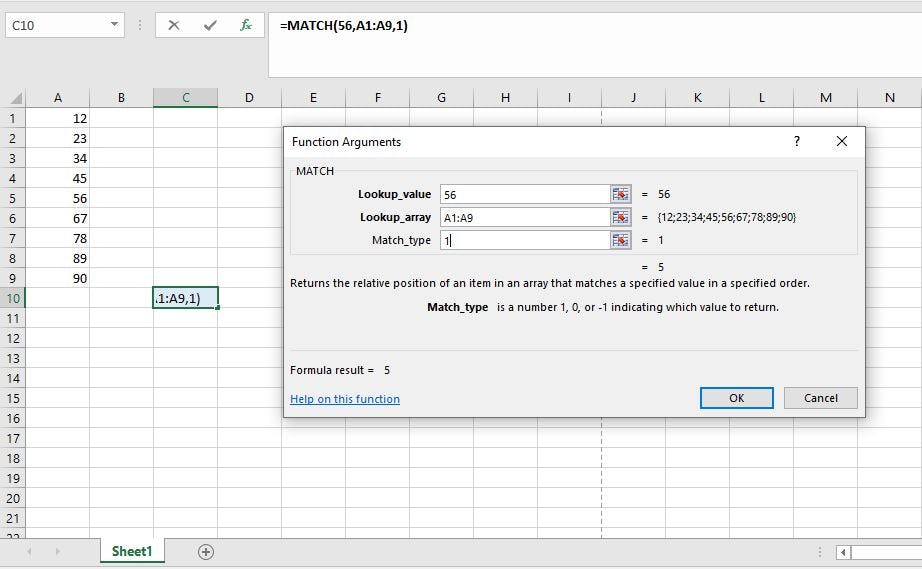Select column D header
Viewport: 922px width, 569px height.
coord(249,98)
